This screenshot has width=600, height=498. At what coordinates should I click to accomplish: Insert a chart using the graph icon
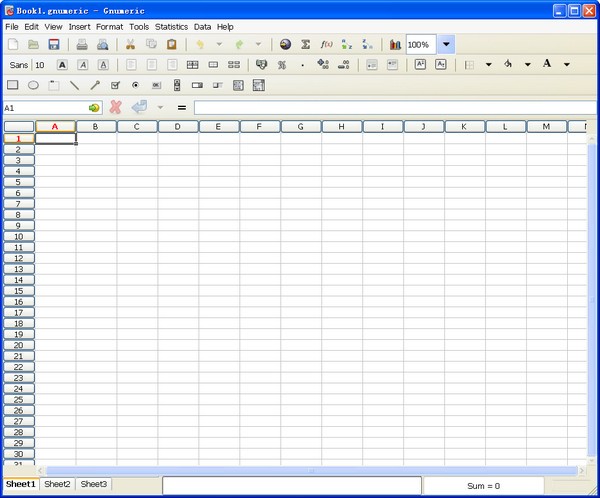(x=395, y=45)
